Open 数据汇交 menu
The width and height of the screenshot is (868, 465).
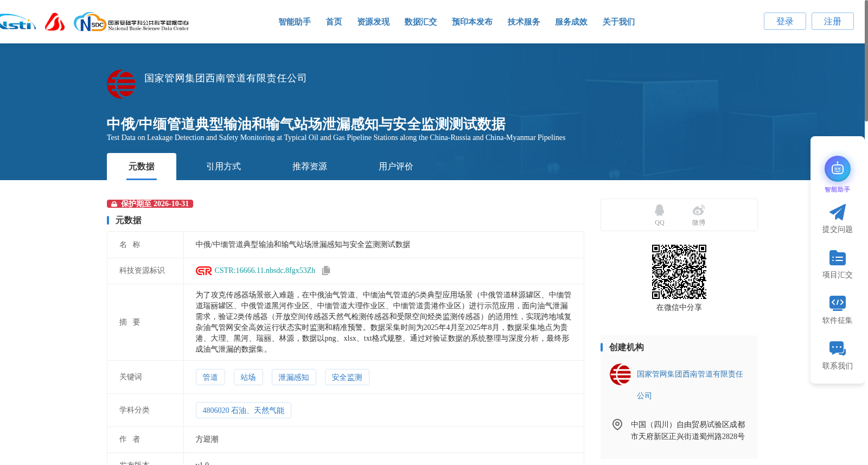point(420,22)
